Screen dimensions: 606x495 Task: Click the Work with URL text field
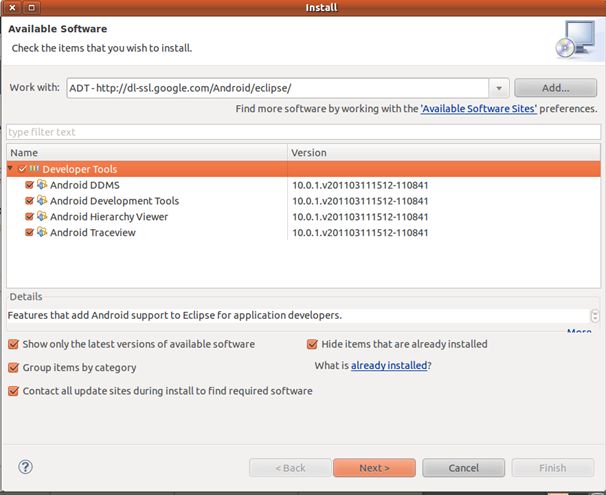[x=277, y=88]
